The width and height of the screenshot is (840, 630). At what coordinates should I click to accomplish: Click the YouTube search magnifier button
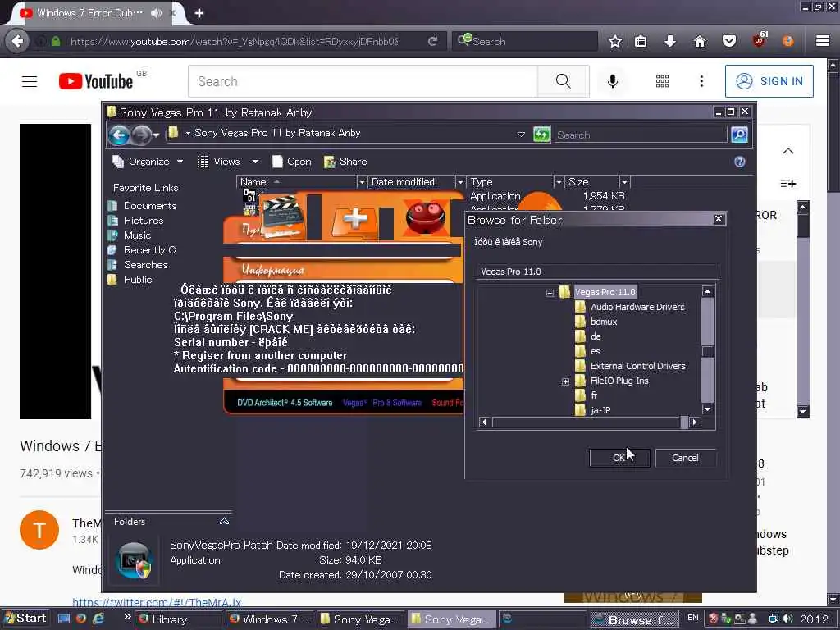[563, 81]
